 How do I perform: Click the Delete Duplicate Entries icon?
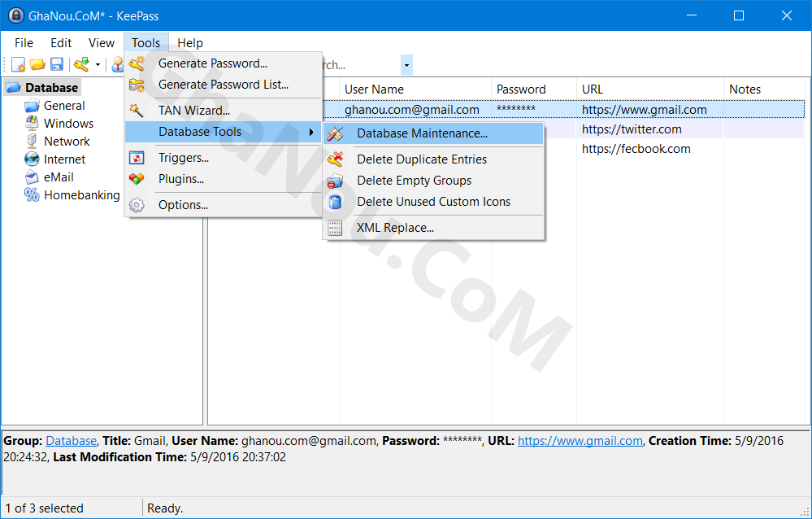(335, 159)
